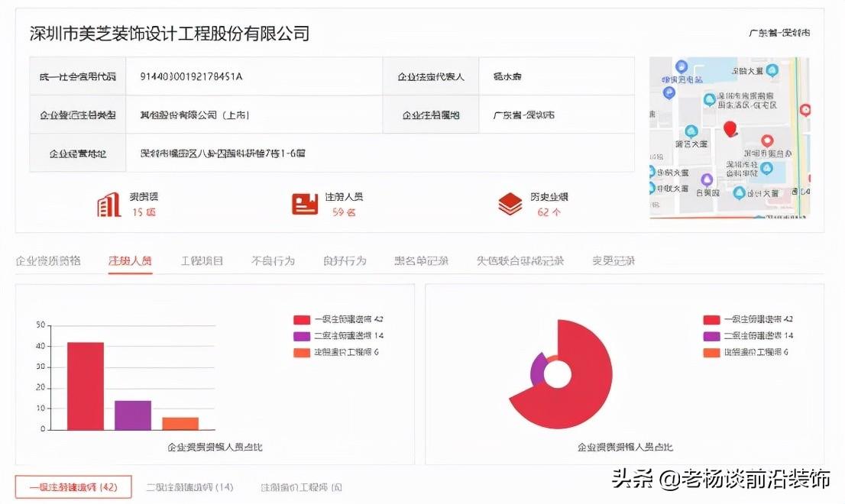845x504 pixels.
Task: Go to the 变更记录 tab
Action: click(x=614, y=261)
